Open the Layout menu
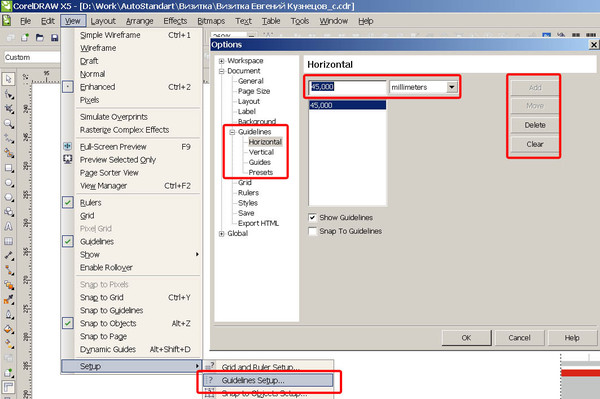The width and height of the screenshot is (600, 399). click(x=103, y=21)
